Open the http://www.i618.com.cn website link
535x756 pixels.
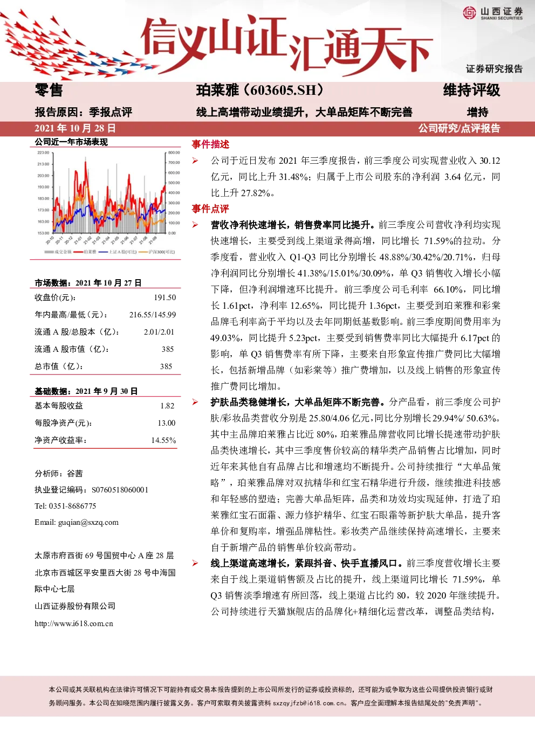74,623
